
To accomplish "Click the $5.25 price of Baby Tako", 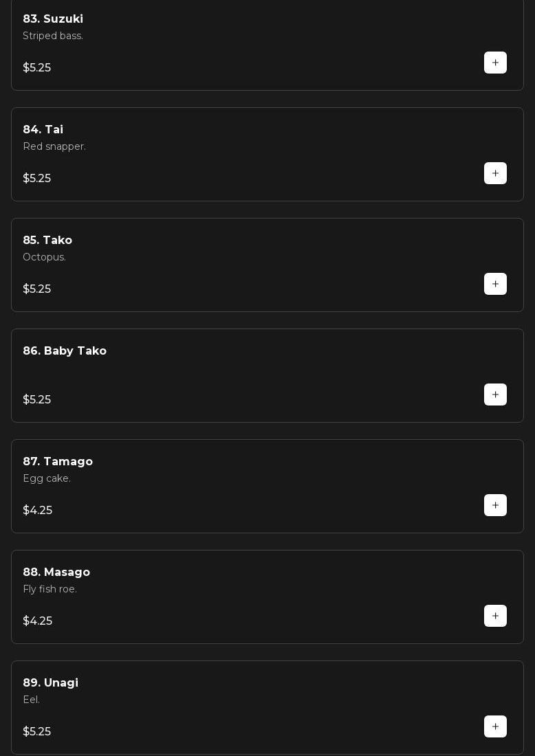I will click(36, 400).
